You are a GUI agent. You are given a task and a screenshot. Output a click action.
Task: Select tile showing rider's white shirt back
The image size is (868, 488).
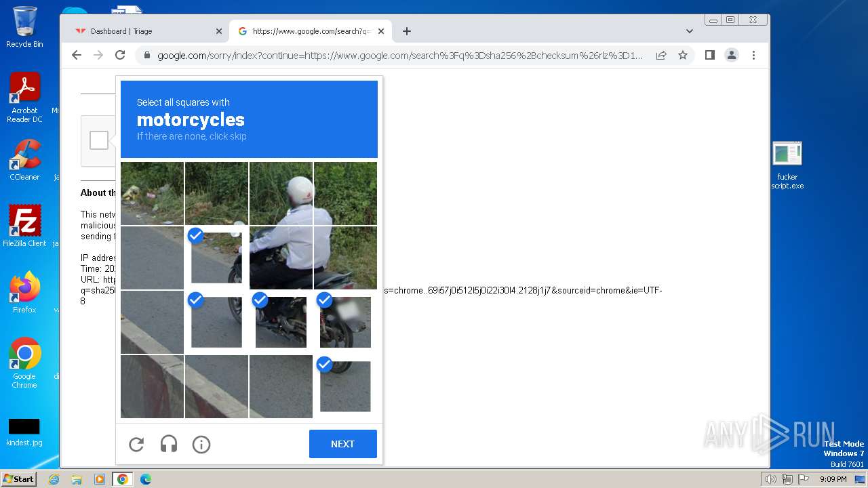pos(281,258)
